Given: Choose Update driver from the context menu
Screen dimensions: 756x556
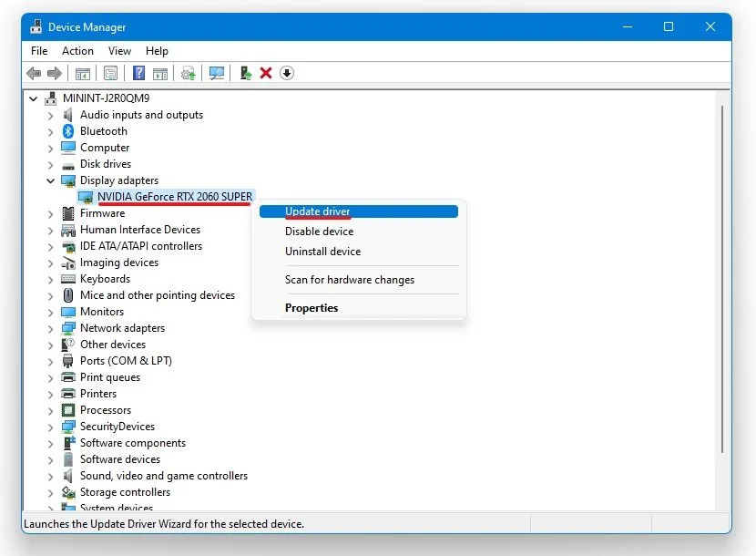Looking at the screenshot, I should pos(319,211).
